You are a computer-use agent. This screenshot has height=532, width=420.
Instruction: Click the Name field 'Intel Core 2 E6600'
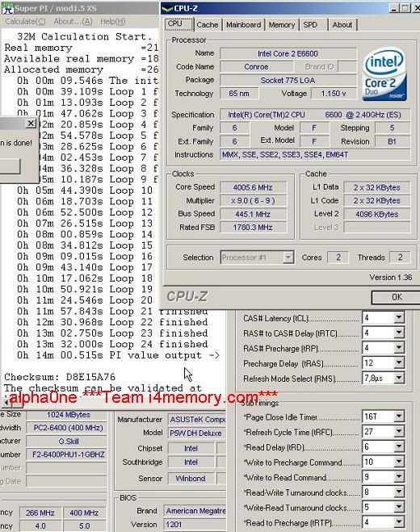pos(288,53)
